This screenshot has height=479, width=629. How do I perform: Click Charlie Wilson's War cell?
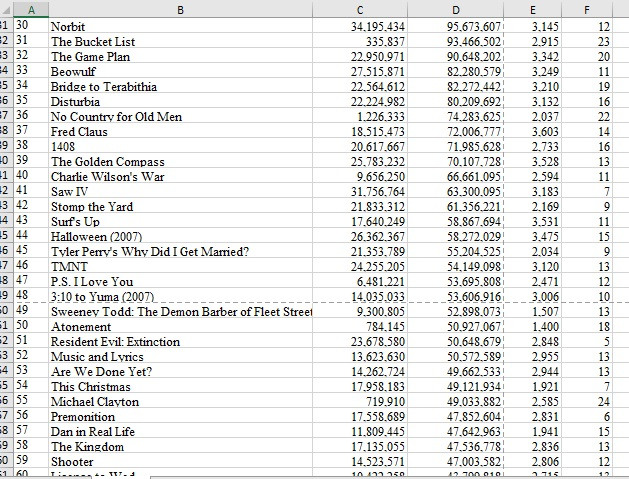181,177
